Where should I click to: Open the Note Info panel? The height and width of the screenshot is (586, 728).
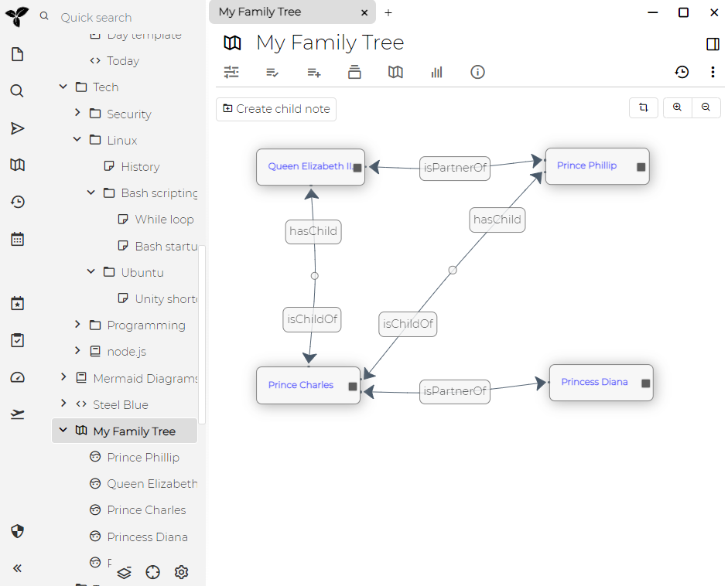point(477,72)
